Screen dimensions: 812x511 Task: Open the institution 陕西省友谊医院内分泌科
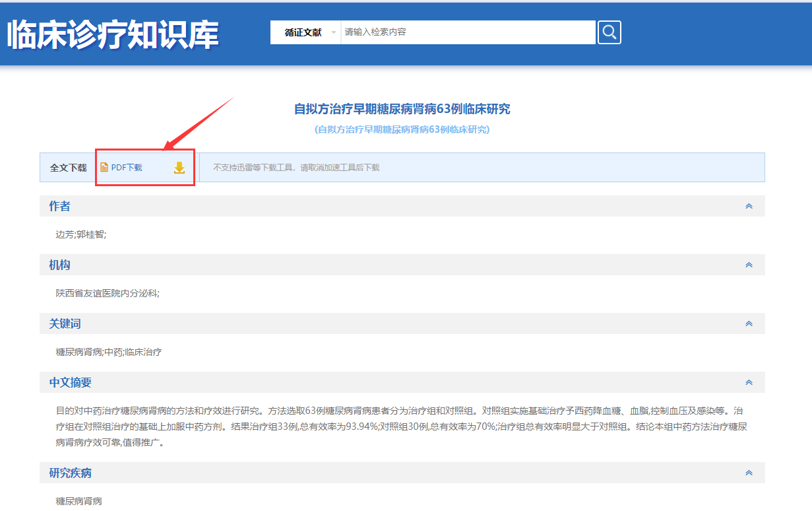[107, 293]
